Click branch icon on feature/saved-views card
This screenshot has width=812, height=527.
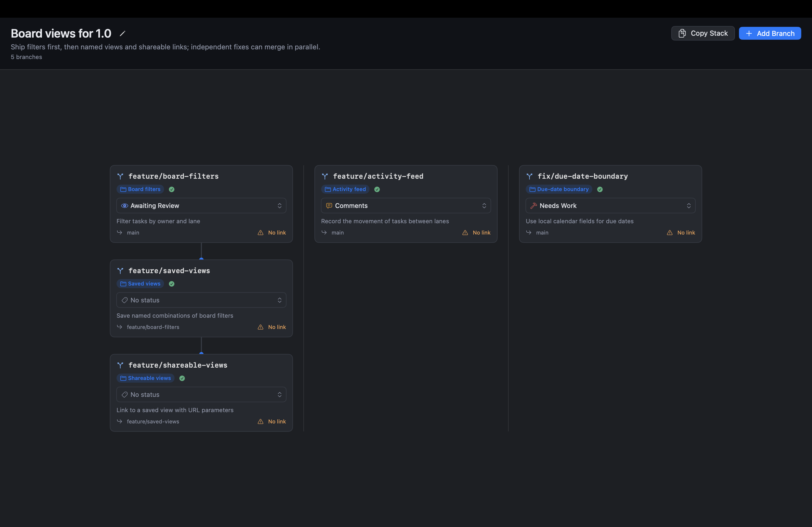point(120,271)
